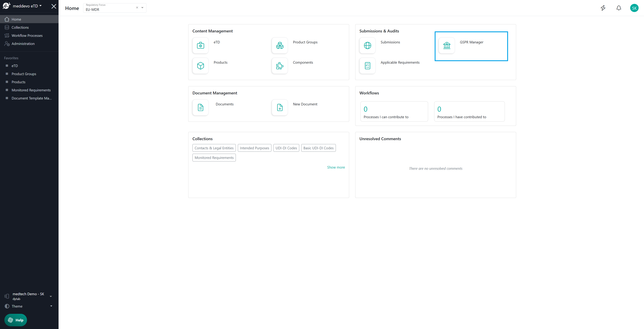
Task: Click the Basic UDI-DI Codes chip
Action: pyautogui.click(x=318, y=148)
